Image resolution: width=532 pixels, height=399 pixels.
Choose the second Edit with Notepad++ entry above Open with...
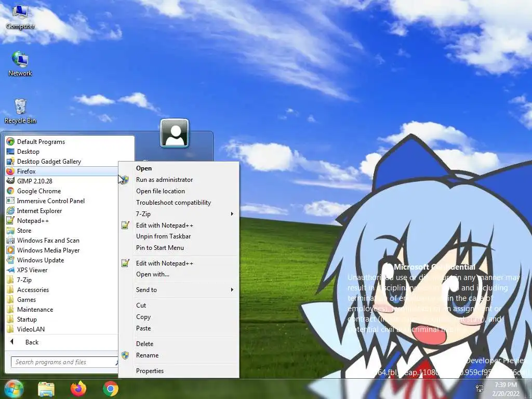179,263
